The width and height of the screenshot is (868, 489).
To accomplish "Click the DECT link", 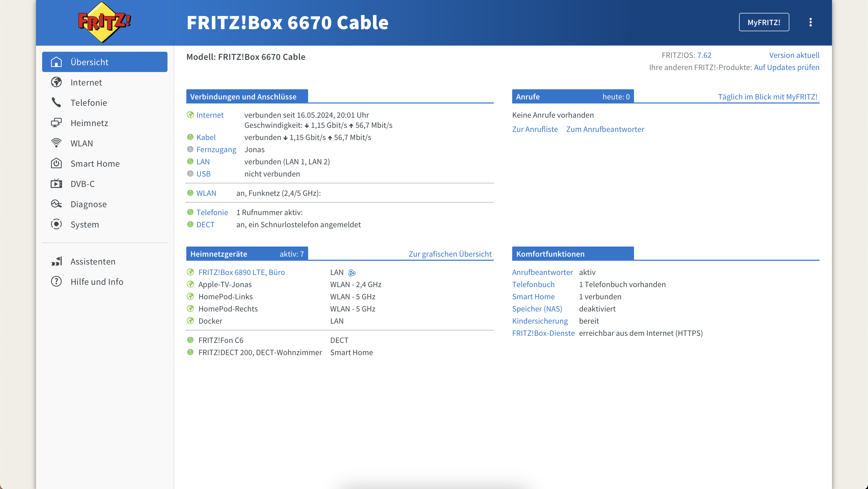I will pyautogui.click(x=205, y=224).
